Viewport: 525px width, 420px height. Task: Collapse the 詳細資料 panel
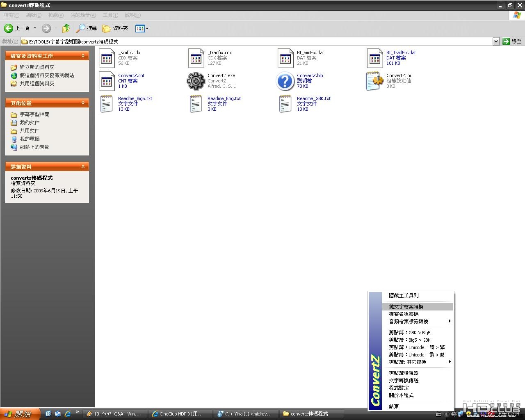coord(83,167)
